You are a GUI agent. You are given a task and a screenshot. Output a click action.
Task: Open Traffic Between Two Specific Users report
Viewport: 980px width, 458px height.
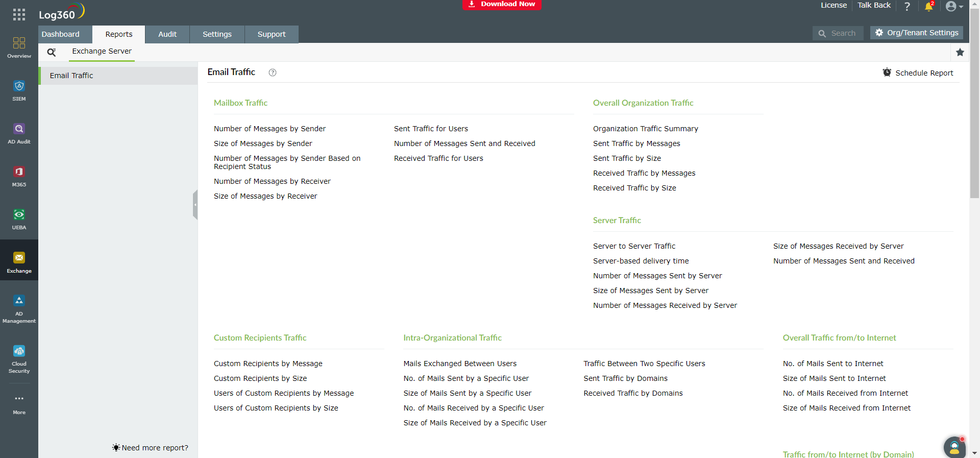(644, 364)
